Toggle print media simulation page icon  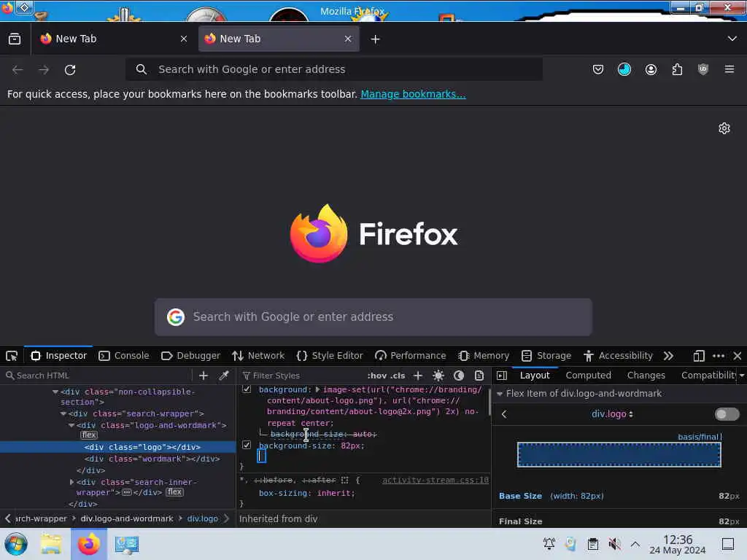pyautogui.click(x=479, y=376)
